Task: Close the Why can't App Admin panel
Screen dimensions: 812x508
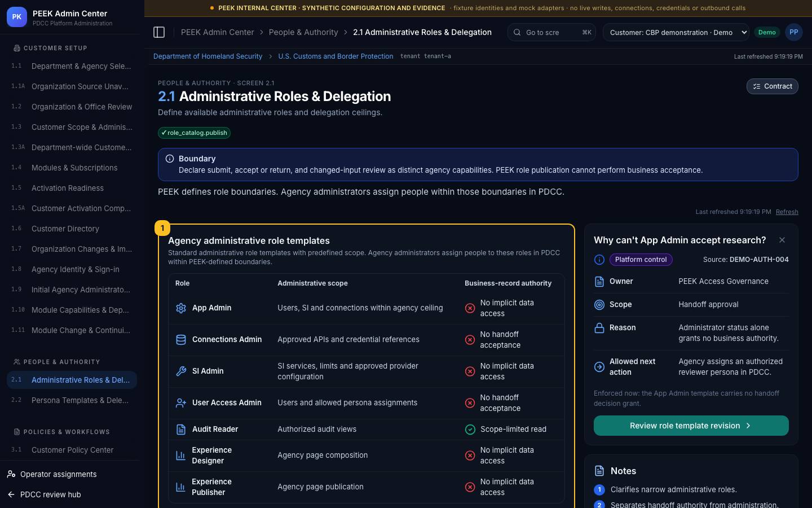Action: (x=782, y=240)
